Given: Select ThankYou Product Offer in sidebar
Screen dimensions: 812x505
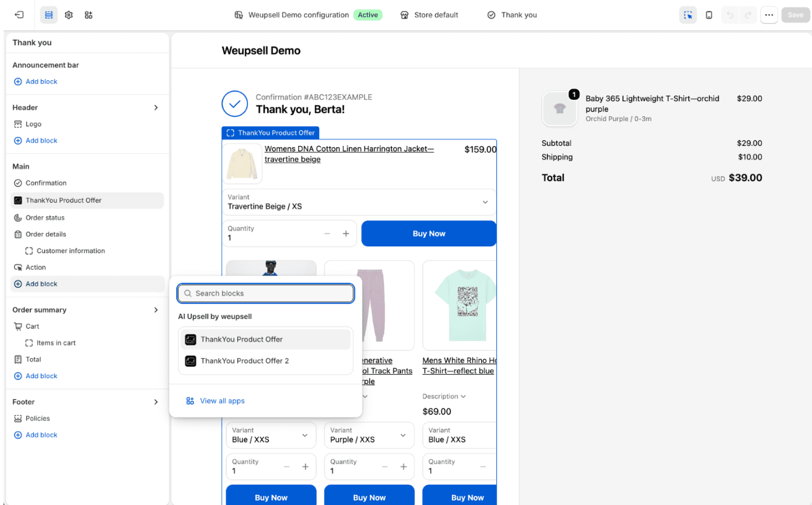Looking at the screenshot, I should [x=87, y=200].
